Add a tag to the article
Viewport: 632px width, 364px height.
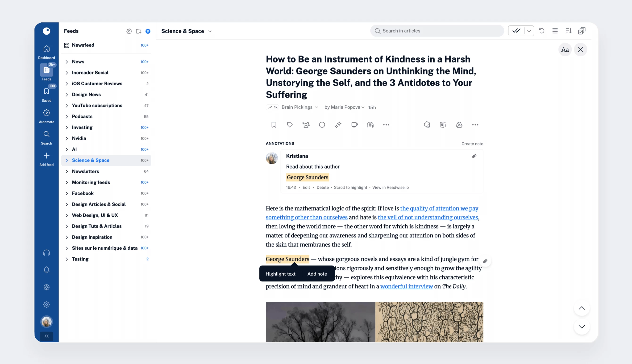[x=290, y=125]
